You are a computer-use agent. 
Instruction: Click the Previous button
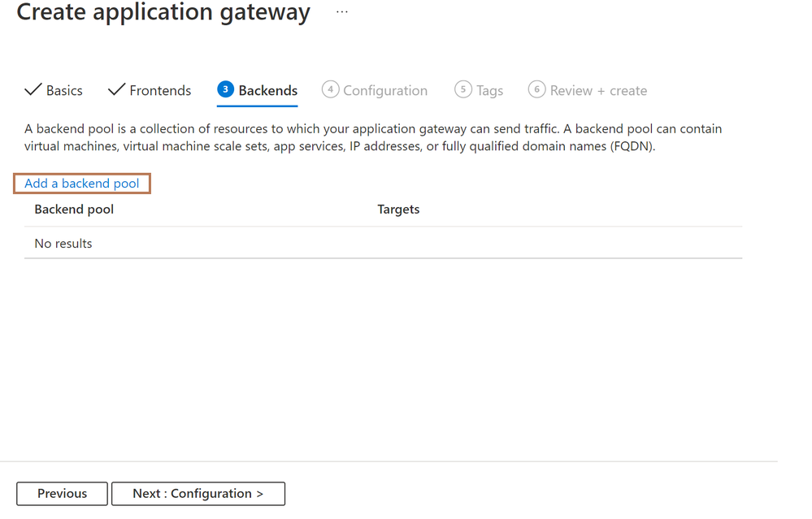click(x=62, y=494)
